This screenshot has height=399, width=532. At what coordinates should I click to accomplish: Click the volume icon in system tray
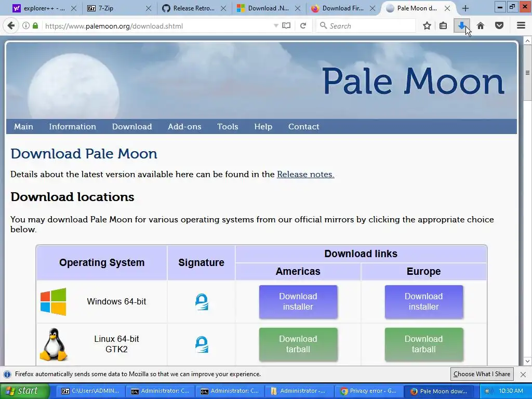coord(487,391)
